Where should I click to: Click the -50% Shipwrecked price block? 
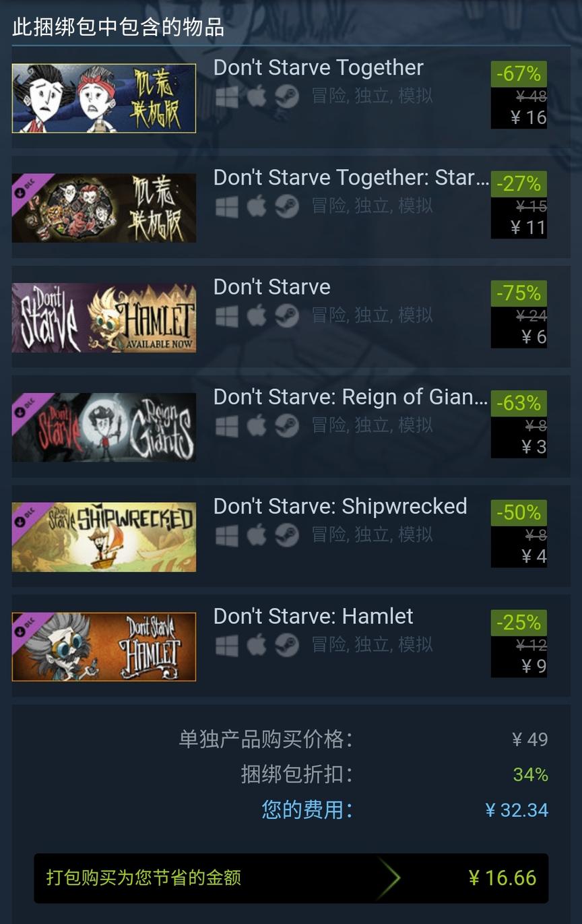click(519, 533)
